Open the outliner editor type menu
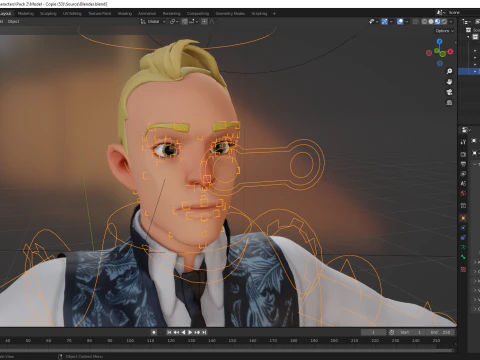 pyautogui.click(x=467, y=21)
